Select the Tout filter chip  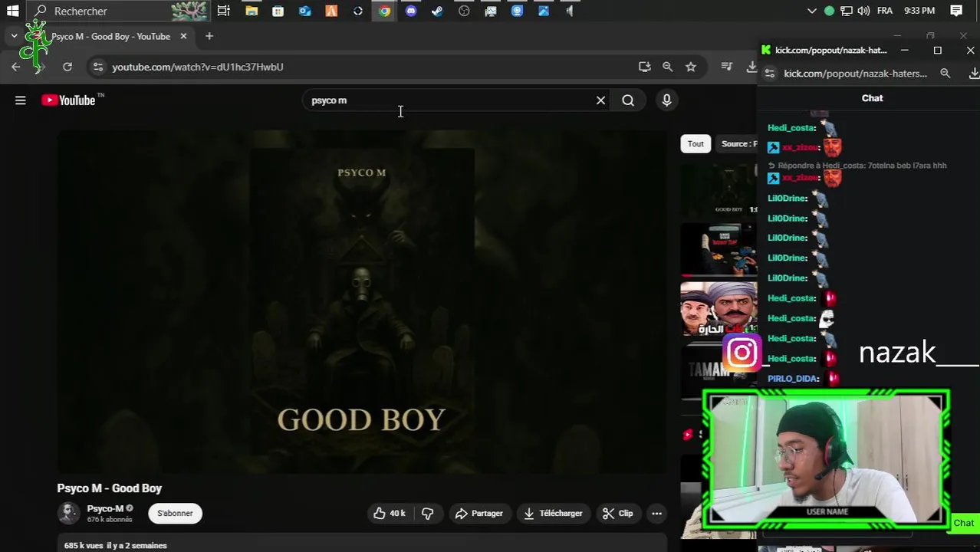[696, 143]
